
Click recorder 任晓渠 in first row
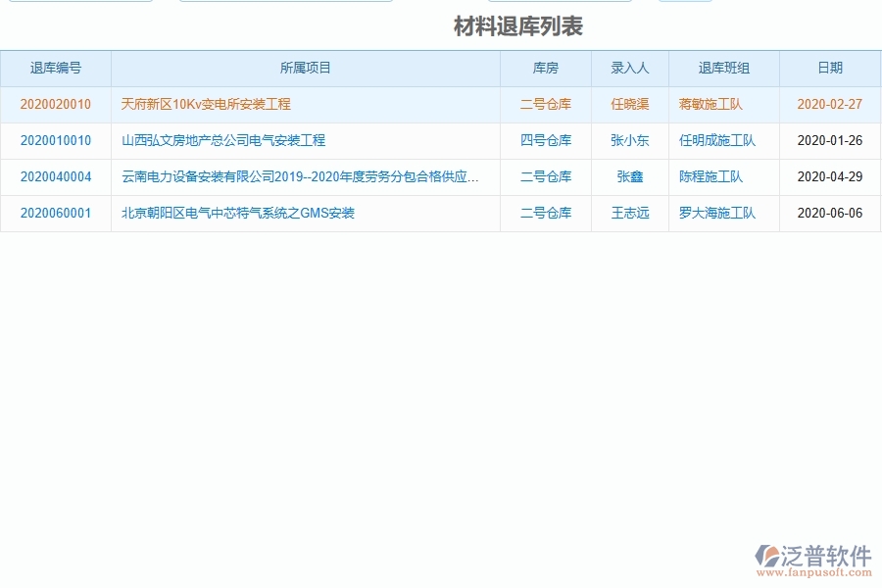[x=630, y=104]
